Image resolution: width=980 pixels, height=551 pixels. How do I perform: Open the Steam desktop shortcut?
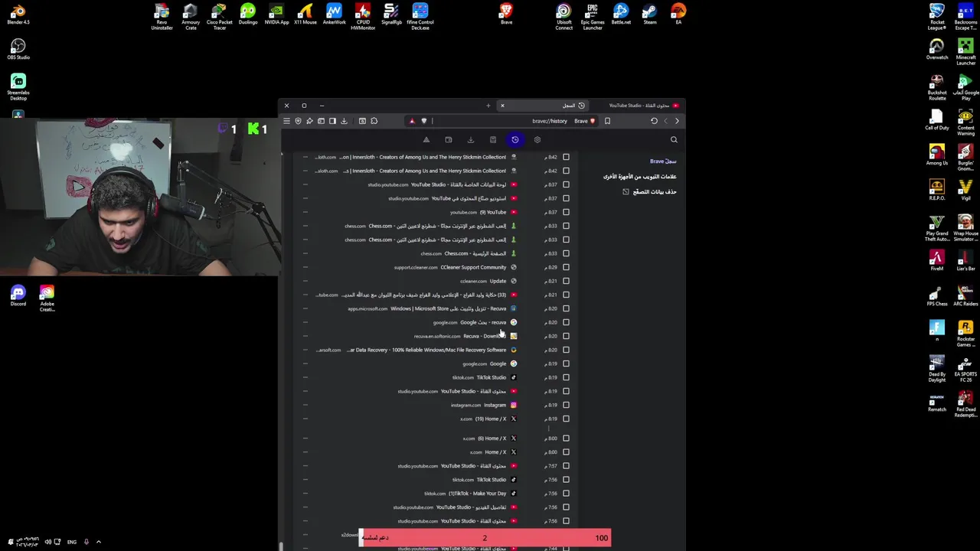(649, 15)
